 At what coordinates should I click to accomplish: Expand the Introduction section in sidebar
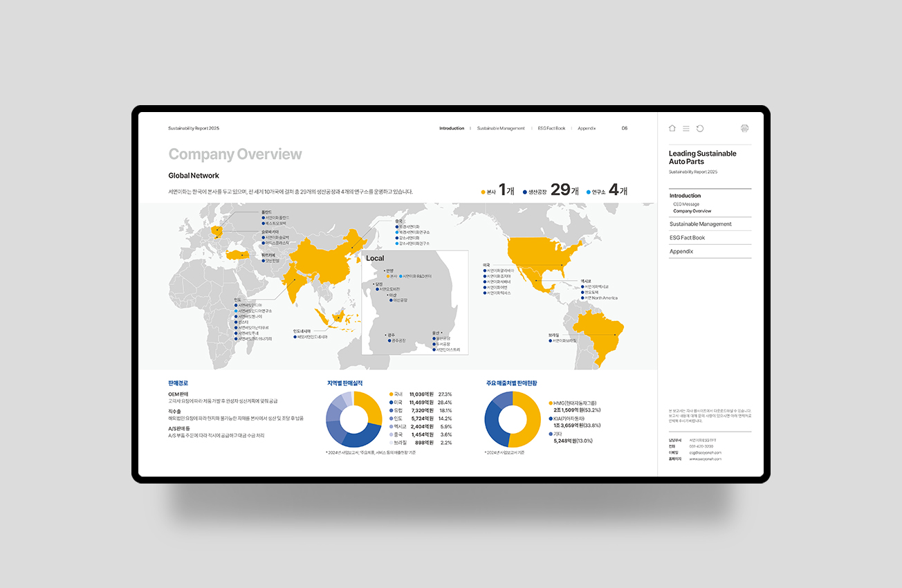point(685,196)
